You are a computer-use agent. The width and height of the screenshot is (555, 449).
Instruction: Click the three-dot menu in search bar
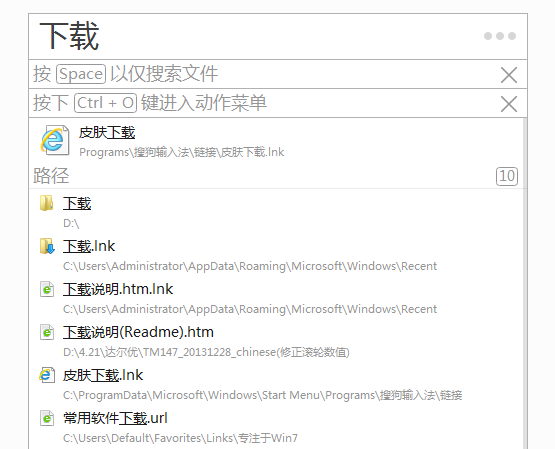(x=500, y=36)
